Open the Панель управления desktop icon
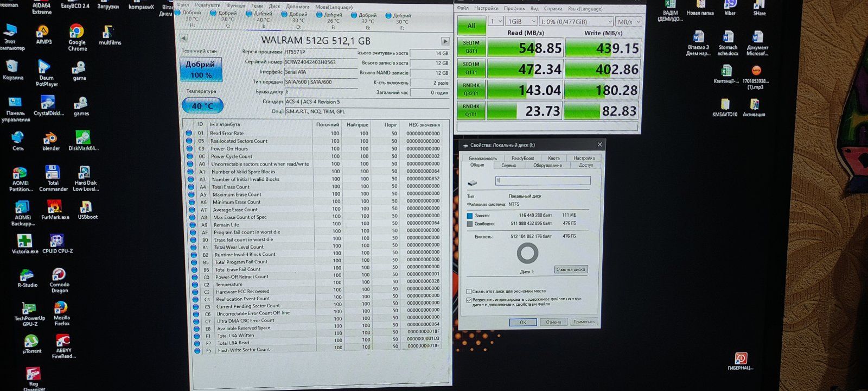 pyautogui.click(x=15, y=109)
